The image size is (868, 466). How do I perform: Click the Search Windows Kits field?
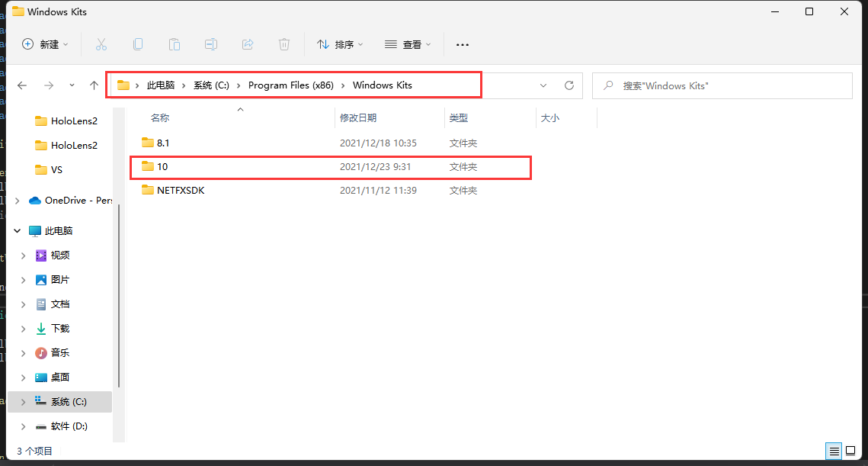tap(722, 86)
